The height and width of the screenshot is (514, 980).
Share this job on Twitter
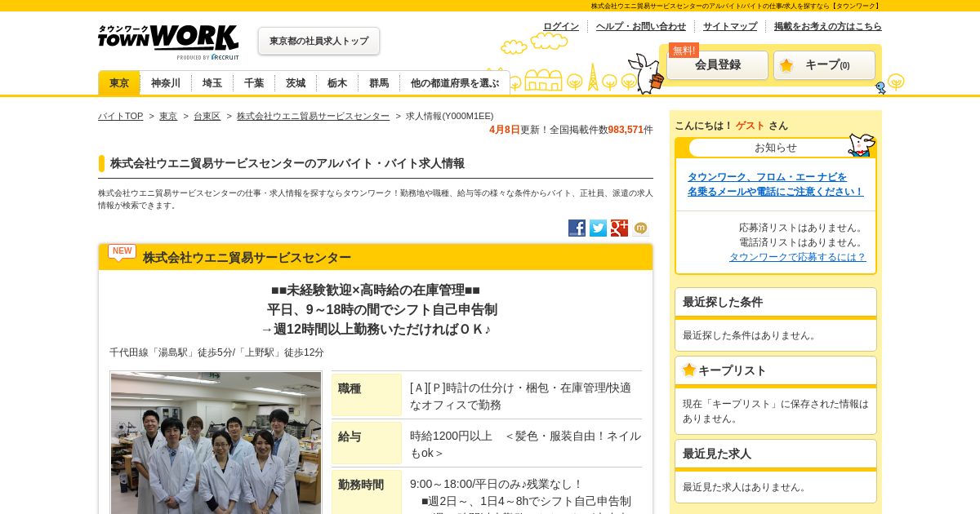pyautogui.click(x=598, y=228)
